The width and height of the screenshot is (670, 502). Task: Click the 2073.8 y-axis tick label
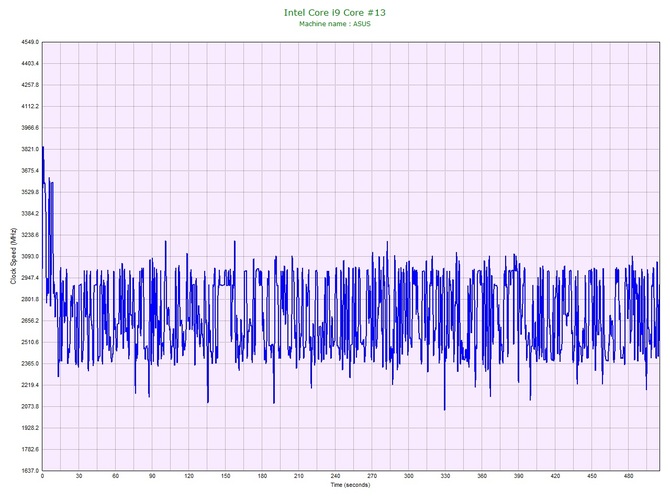coord(30,406)
